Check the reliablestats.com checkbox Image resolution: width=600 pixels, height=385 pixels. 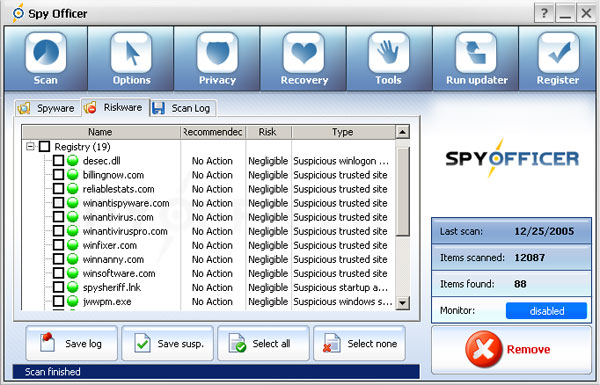click(x=58, y=189)
